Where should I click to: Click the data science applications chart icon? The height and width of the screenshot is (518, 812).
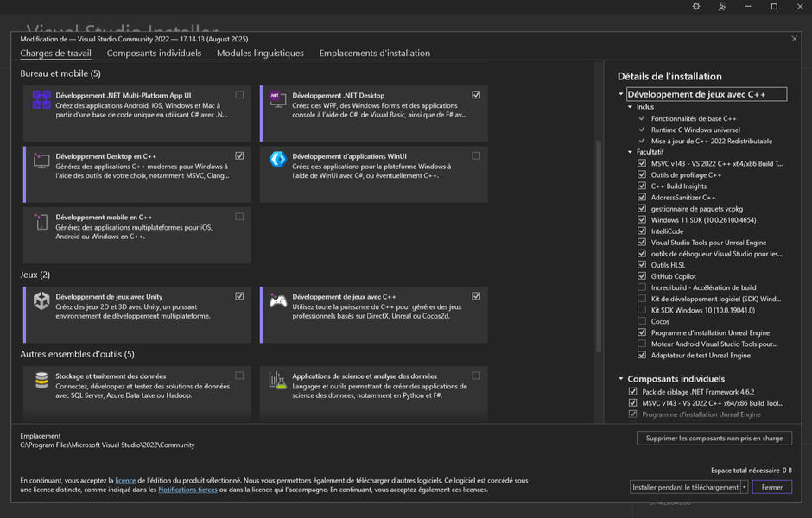point(277,380)
